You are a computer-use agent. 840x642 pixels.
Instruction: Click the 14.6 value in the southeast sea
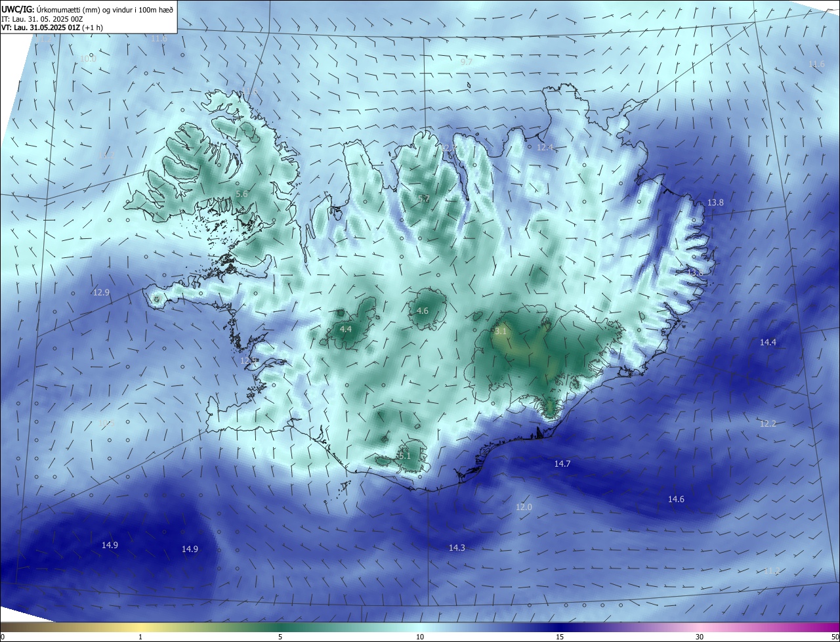(676, 500)
